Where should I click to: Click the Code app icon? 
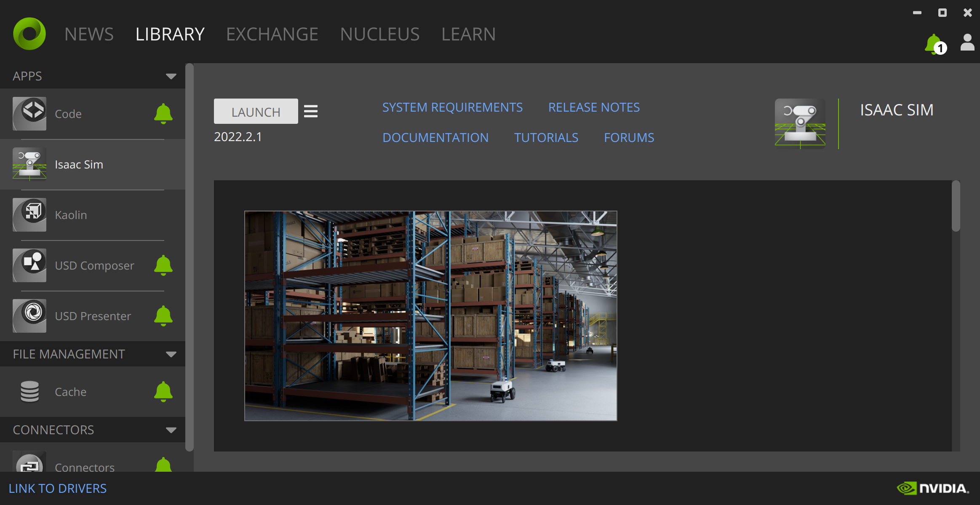(29, 114)
